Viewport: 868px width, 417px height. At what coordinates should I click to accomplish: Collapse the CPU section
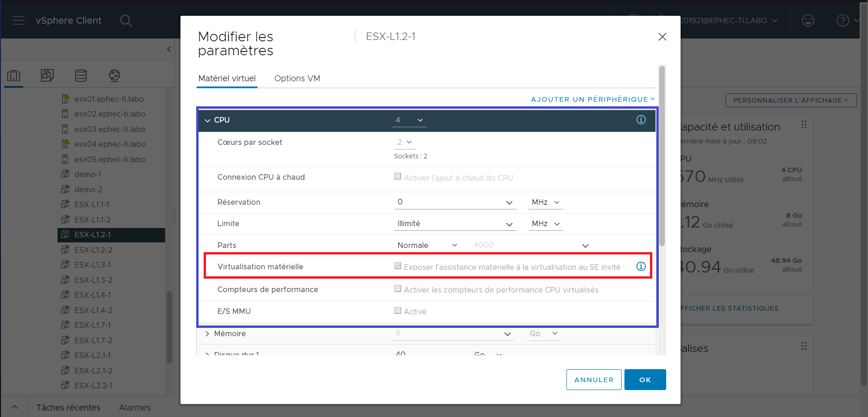(207, 120)
